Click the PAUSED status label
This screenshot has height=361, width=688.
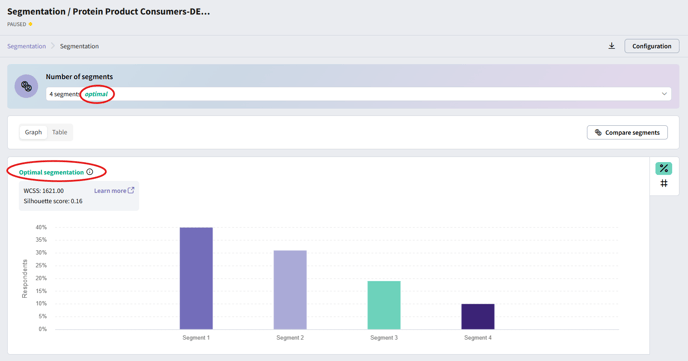click(x=17, y=24)
